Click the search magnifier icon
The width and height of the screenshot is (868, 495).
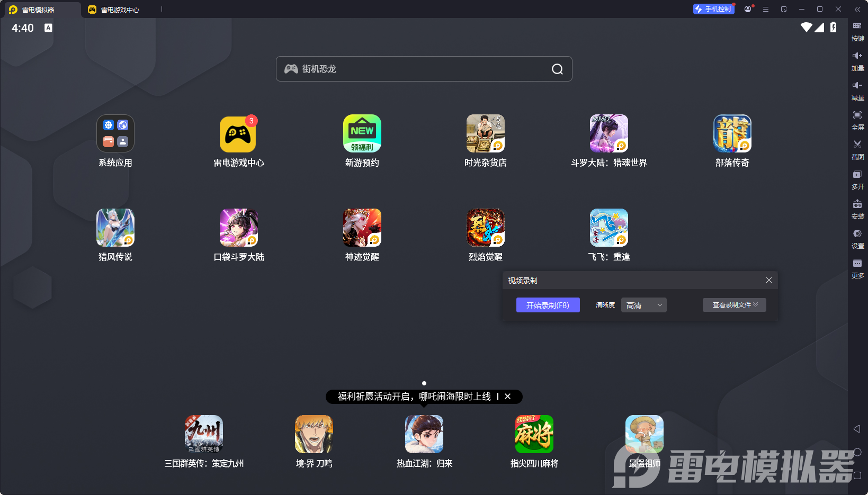[x=557, y=69]
